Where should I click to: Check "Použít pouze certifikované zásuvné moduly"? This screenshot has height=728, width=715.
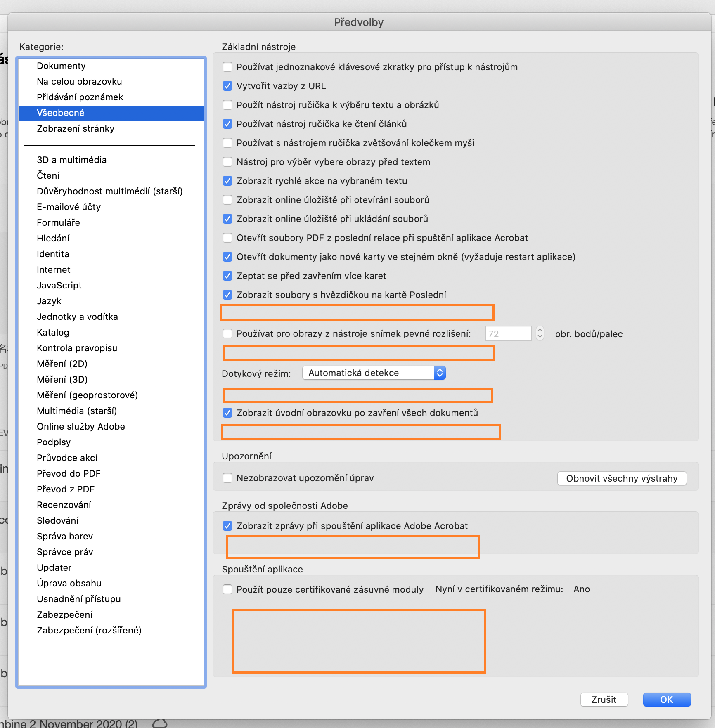(227, 589)
